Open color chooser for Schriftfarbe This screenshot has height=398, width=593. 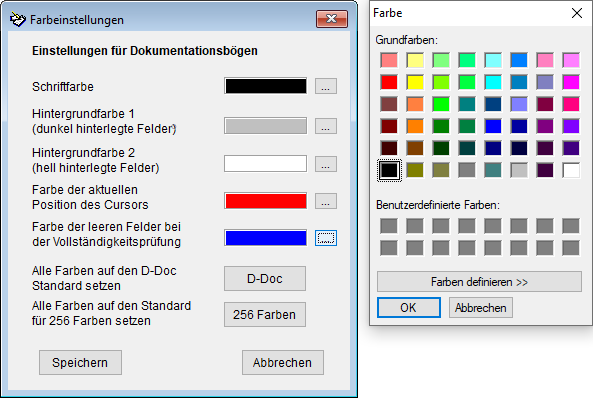point(326,86)
